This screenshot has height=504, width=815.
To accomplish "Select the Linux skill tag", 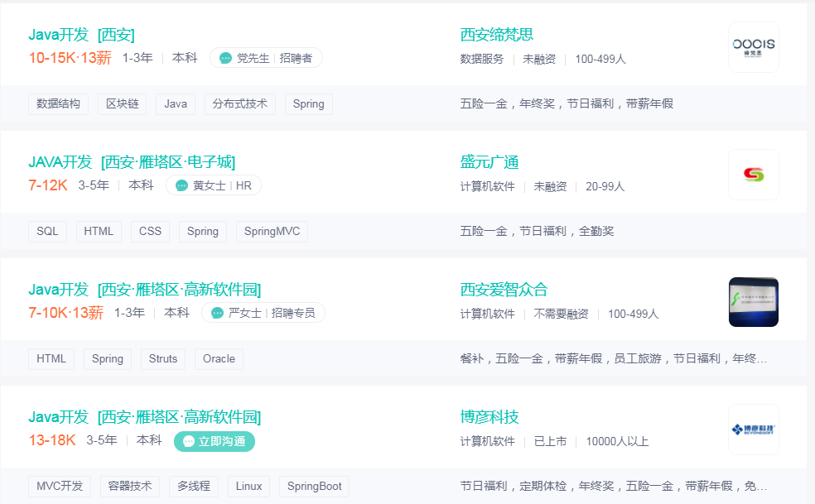I will (x=249, y=487).
